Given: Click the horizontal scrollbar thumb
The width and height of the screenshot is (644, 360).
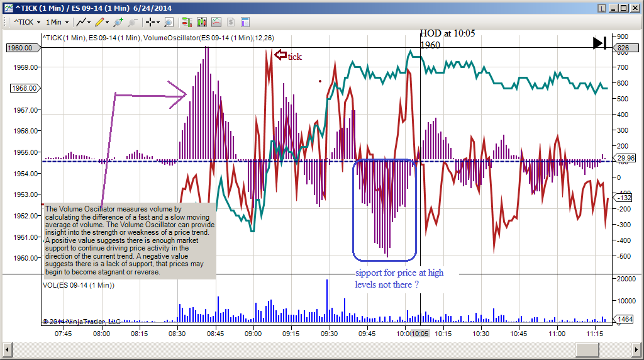Looking at the screenshot, I should point(587,350).
